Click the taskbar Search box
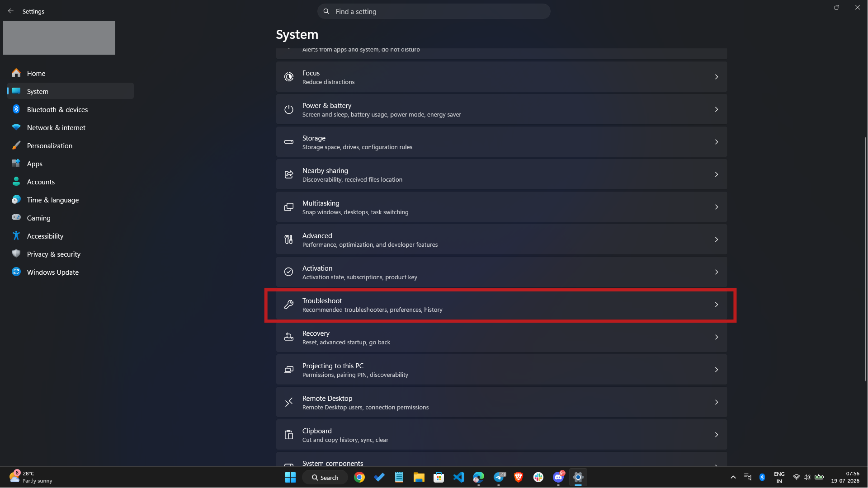 pyautogui.click(x=325, y=477)
